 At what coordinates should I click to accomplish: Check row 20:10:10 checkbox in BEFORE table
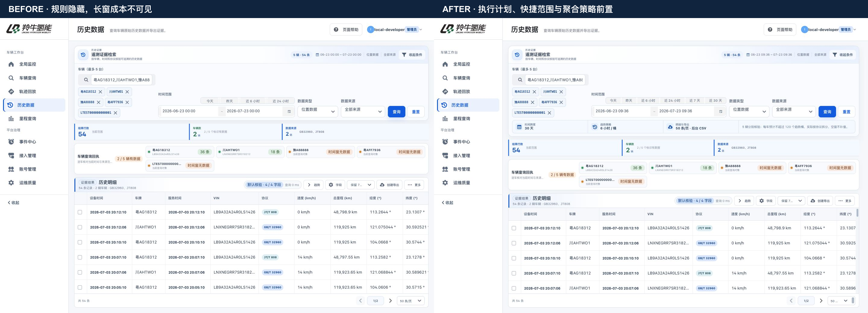[80, 242]
